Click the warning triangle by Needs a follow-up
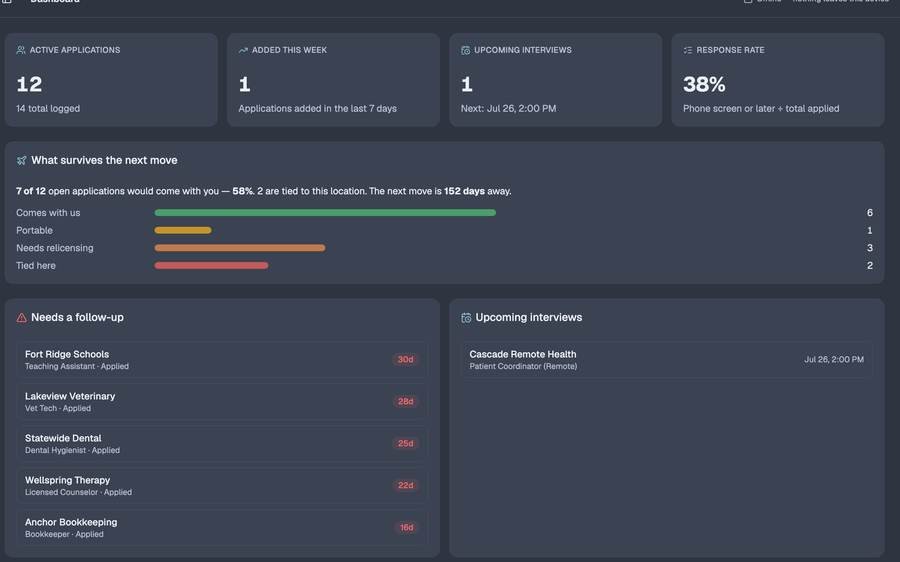The image size is (900, 562). (x=21, y=317)
